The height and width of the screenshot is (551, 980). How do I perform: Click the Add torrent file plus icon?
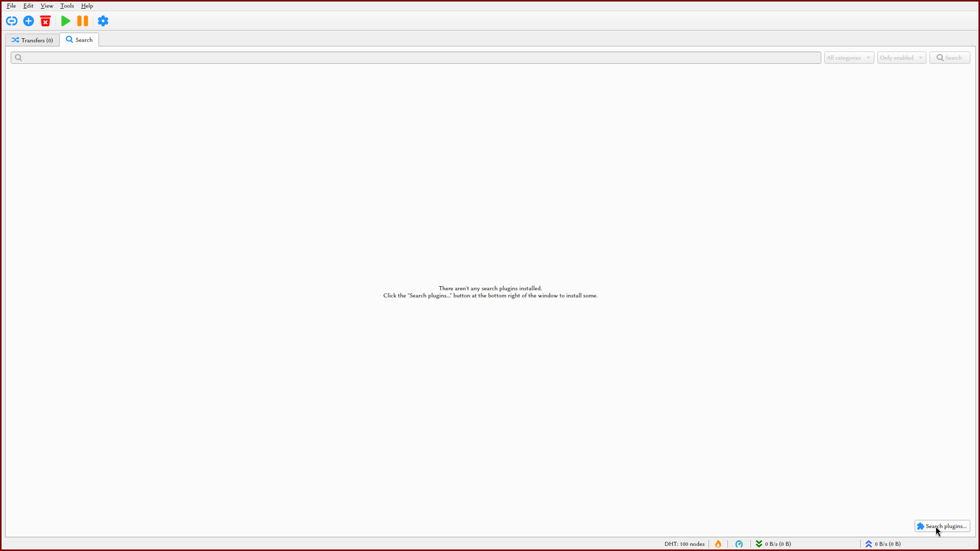tap(29, 21)
